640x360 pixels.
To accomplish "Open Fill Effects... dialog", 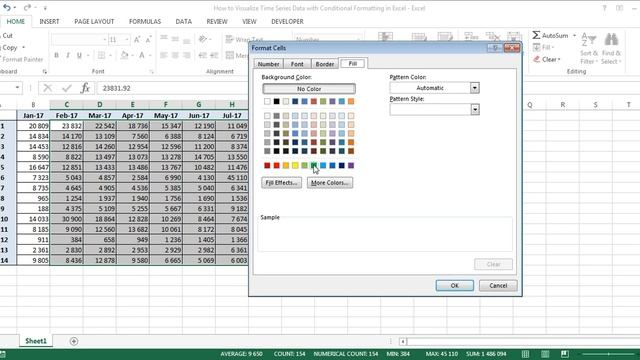I will coord(282,183).
